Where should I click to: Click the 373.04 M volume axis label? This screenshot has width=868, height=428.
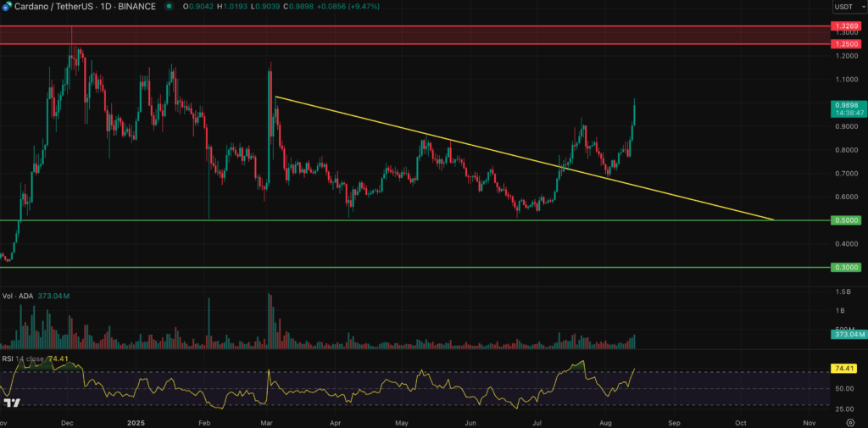(x=848, y=334)
